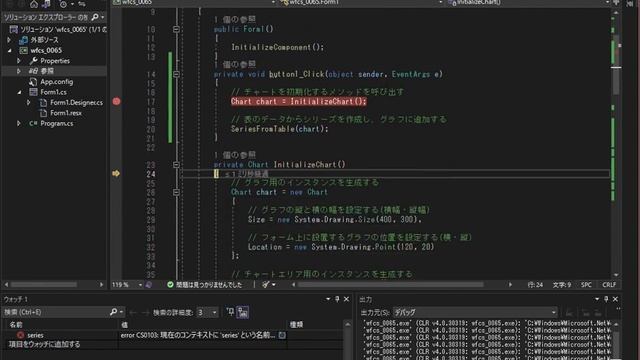This screenshot has width=640, height=360.
Task: Click the '1 個の参照' CodeLens above button1_Click
Action: tap(235, 64)
